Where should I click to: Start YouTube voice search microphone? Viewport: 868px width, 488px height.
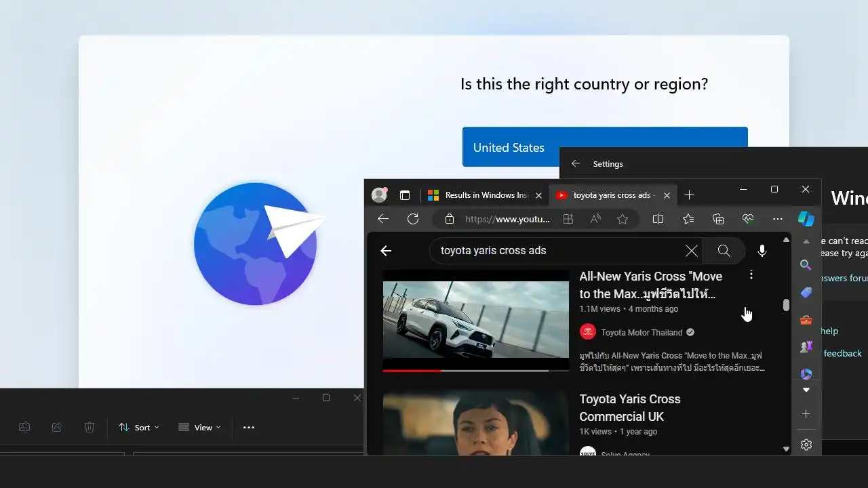point(762,251)
